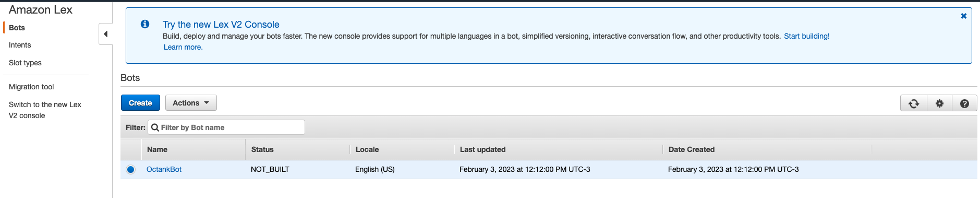Go to Intents in sidebar
The width and height of the screenshot is (980, 198).
pos(20,45)
